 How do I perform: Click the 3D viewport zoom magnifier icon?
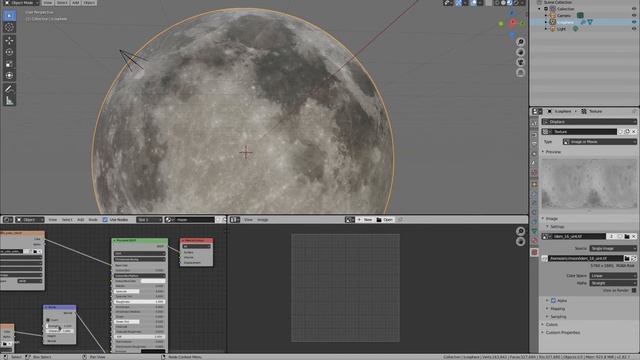520,42
